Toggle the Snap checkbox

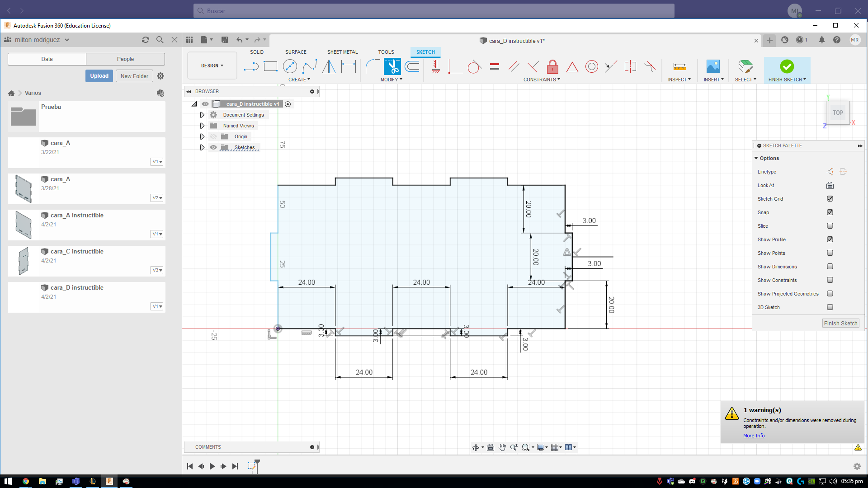tap(830, 212)
